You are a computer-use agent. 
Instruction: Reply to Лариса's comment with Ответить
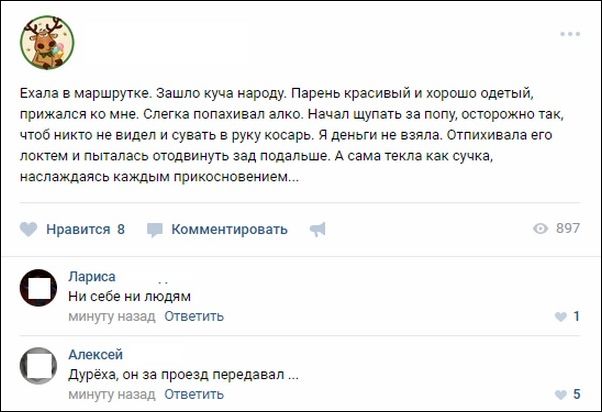pyautogui.click(x=194, y=316)
